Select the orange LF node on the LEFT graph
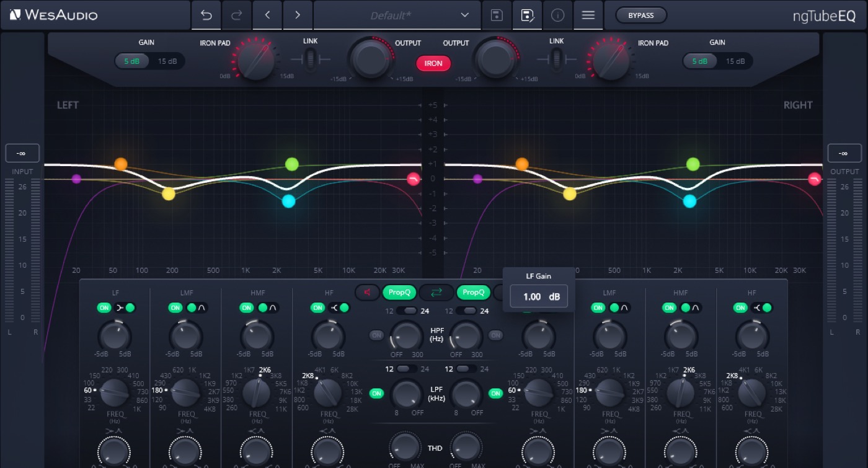This screenshot has width=868, height=468. pyautogui.click(x=121, y=164)
